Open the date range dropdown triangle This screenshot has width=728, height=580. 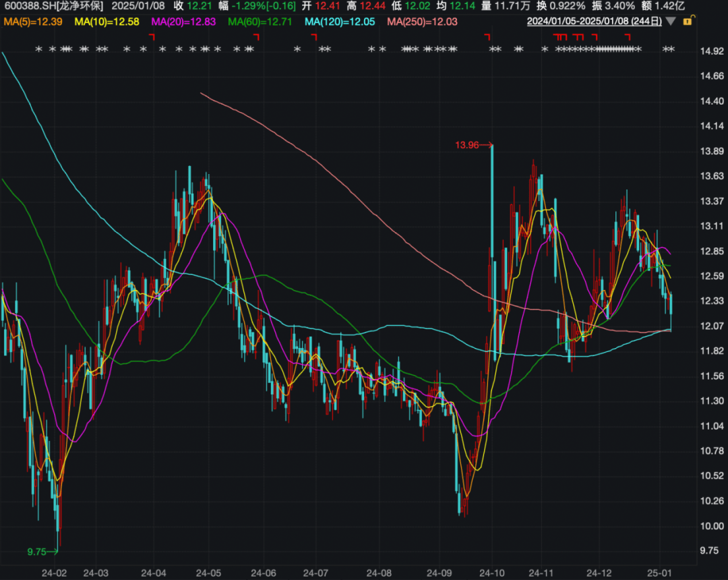click(671, 22)
